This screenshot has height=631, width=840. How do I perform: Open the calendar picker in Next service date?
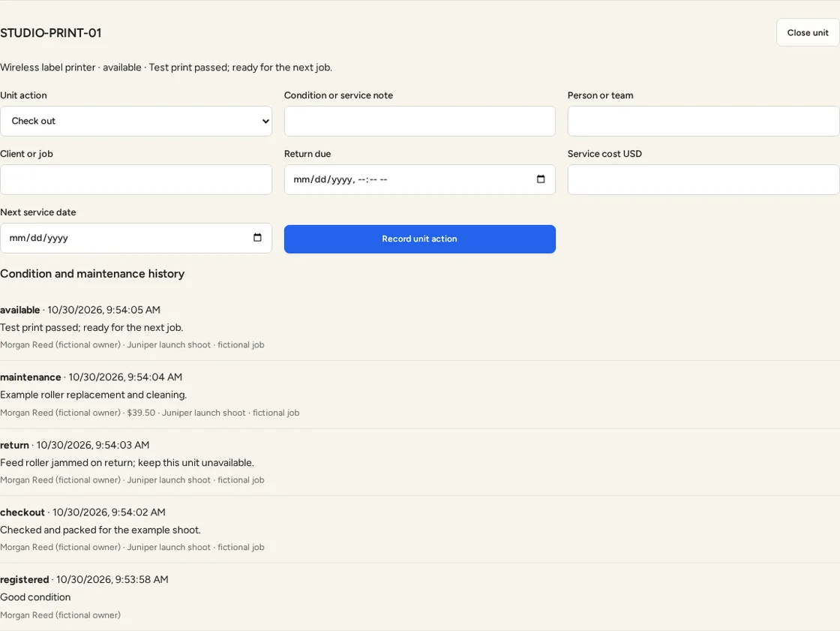257,238
